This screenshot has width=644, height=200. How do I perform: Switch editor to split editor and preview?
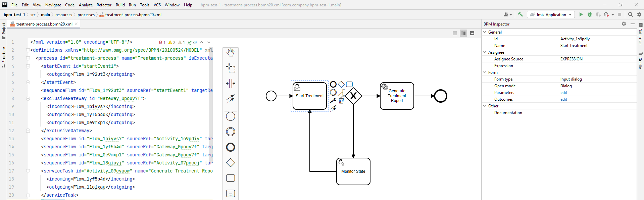point(463,33)
